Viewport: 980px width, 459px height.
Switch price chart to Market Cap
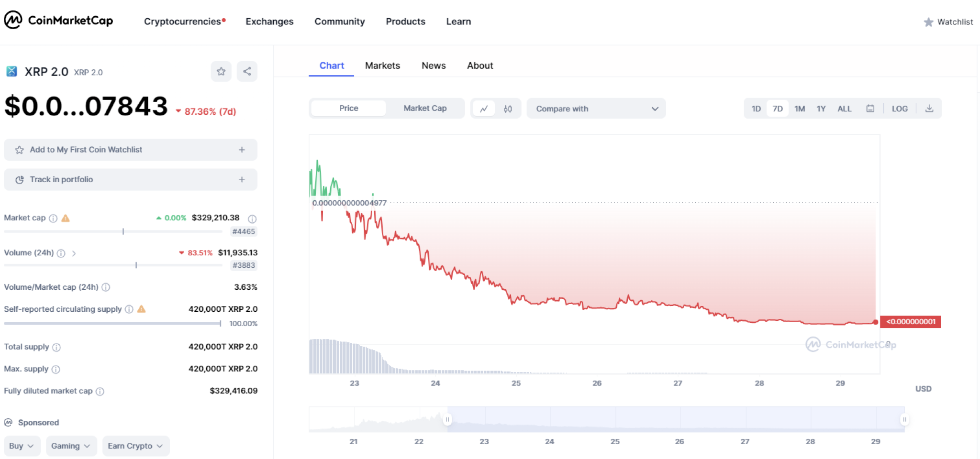click(x=425, y=108)
